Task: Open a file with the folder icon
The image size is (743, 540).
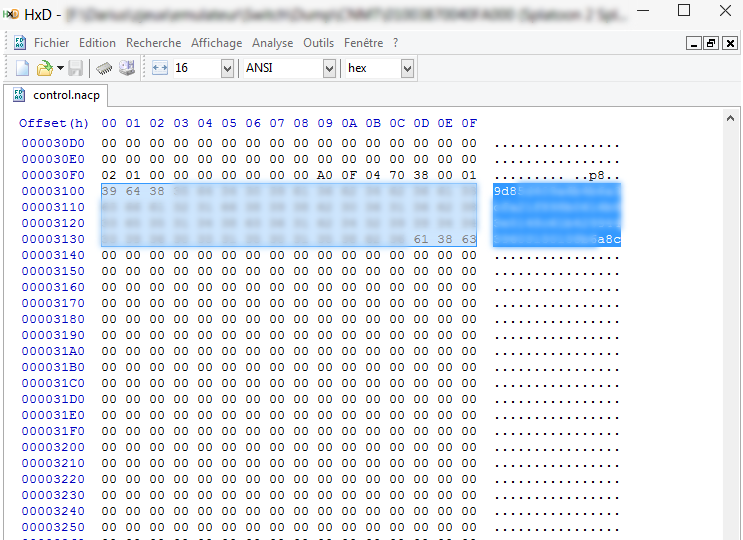Action: click(45, 68)
